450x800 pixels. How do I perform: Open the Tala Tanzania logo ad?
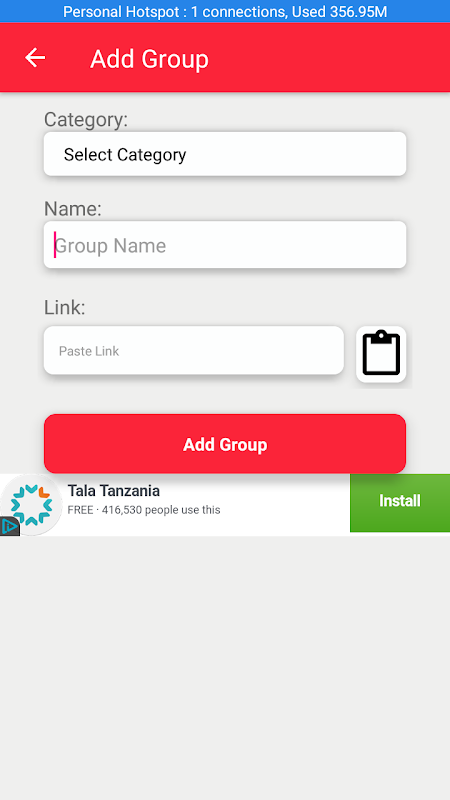[32, 504]
